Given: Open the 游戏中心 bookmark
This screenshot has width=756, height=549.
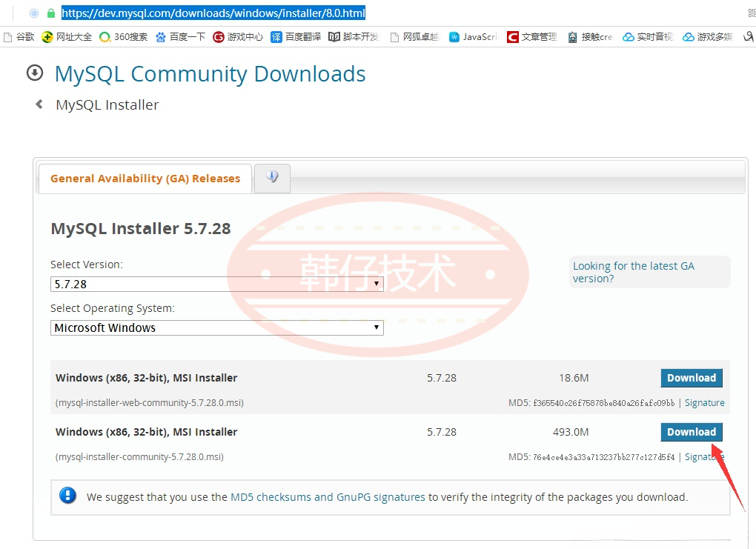Looking at the screenshot, I should (x=238, y=37).
